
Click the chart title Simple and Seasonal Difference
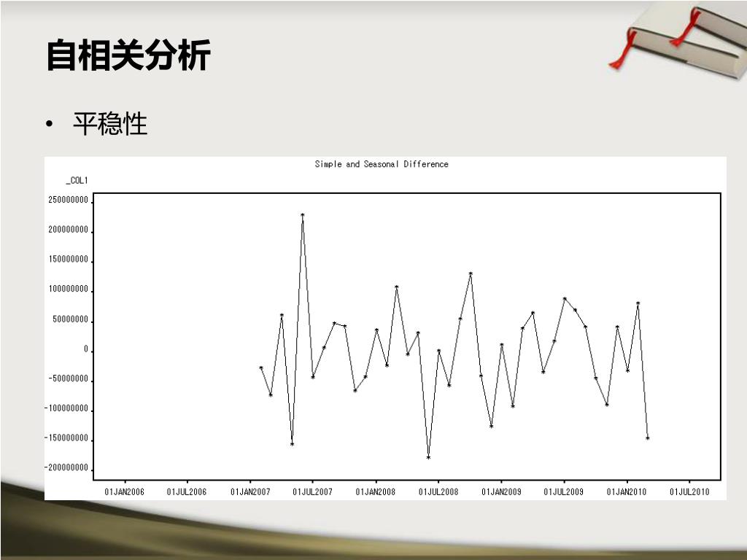click(x=382, y=164)
